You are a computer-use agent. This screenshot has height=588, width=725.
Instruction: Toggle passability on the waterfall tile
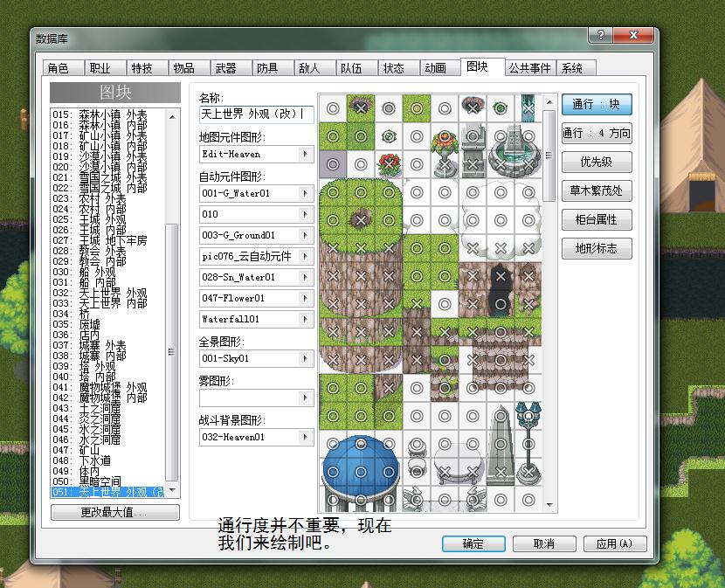528,108
